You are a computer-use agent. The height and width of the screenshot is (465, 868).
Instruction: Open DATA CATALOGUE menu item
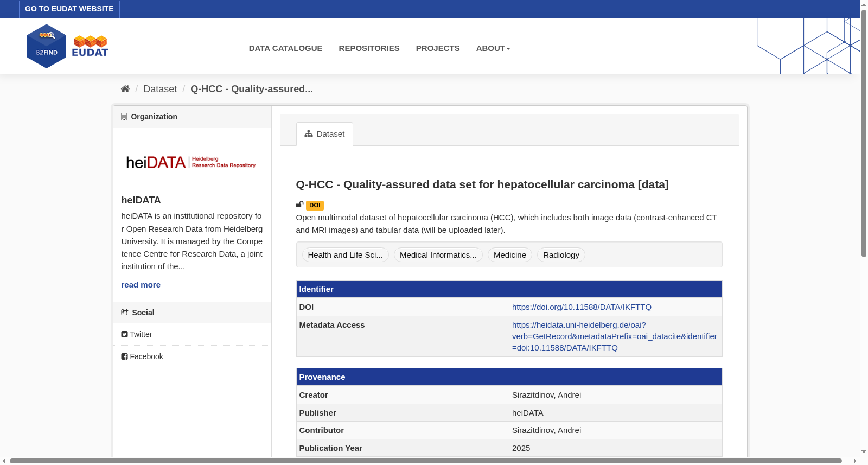tap(285, 48)
